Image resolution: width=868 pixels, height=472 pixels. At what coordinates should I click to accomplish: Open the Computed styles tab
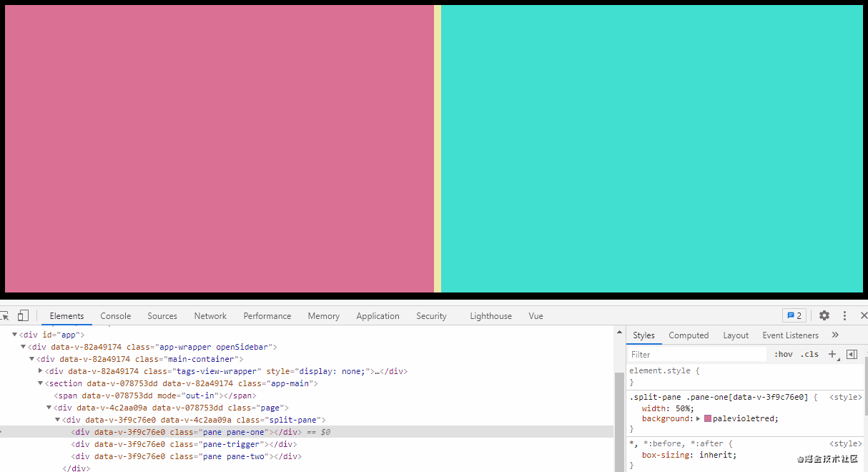pos(689,335)
